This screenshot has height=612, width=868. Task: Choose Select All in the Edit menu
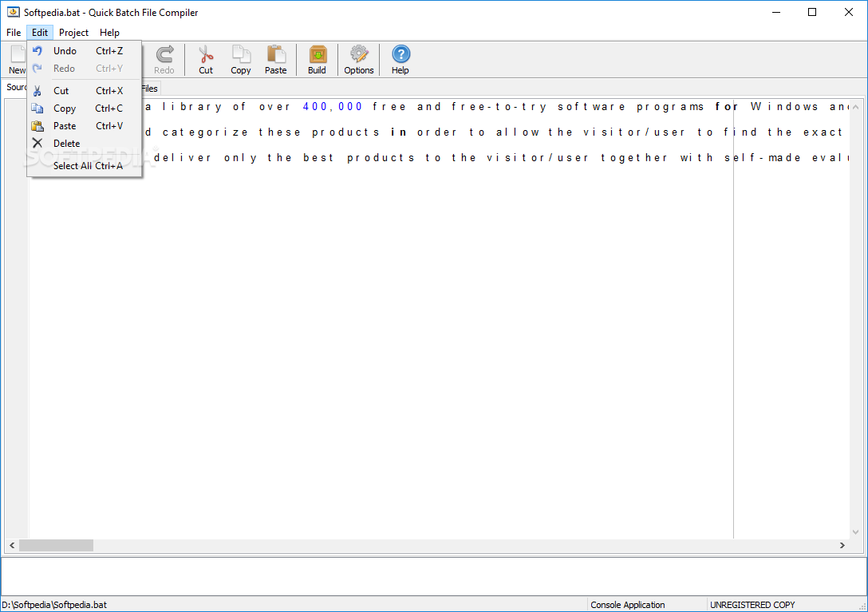pyautogui.click(x=84, y=166)
